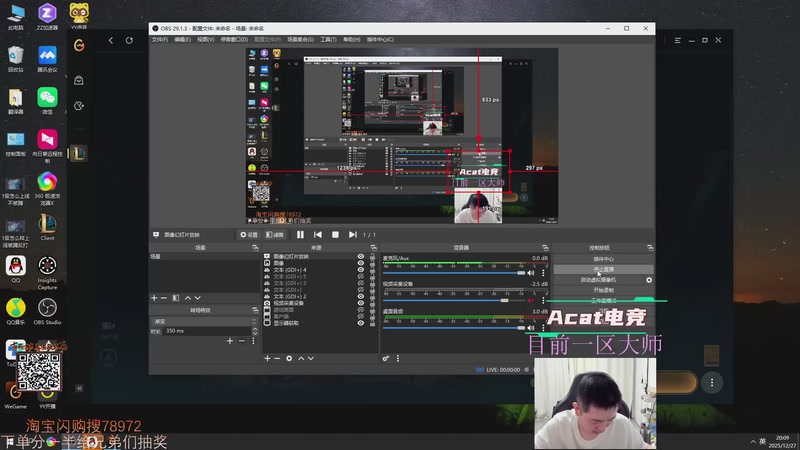Screen dimensions: 800x450
Task: Move scene down arrow in Scenes panel
Action: click(197, 298)
